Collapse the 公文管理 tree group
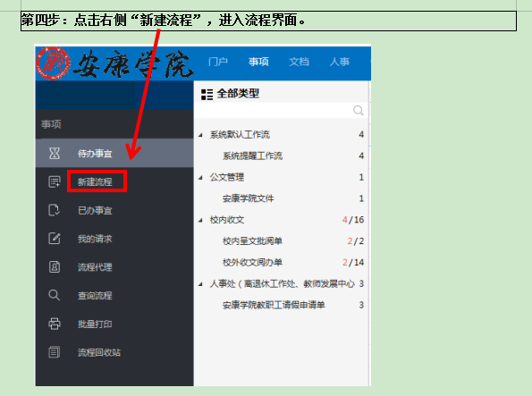Screen dimensions: 532x396 click(x=200, y=178)
